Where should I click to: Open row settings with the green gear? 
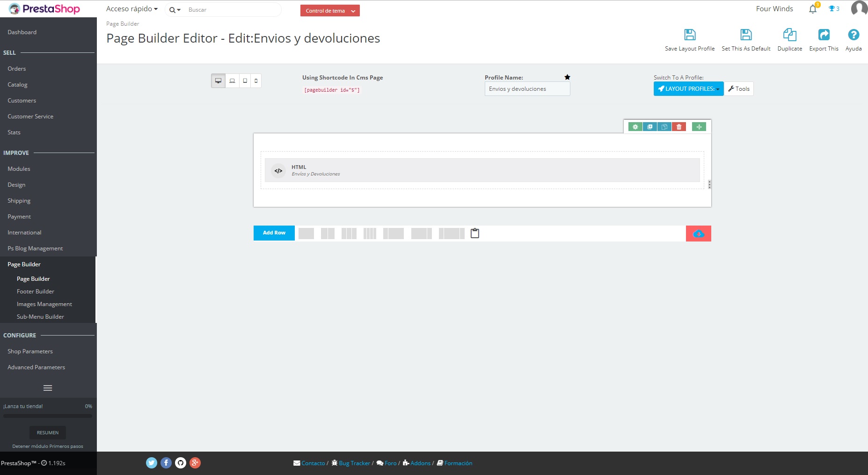coord(635,127)
